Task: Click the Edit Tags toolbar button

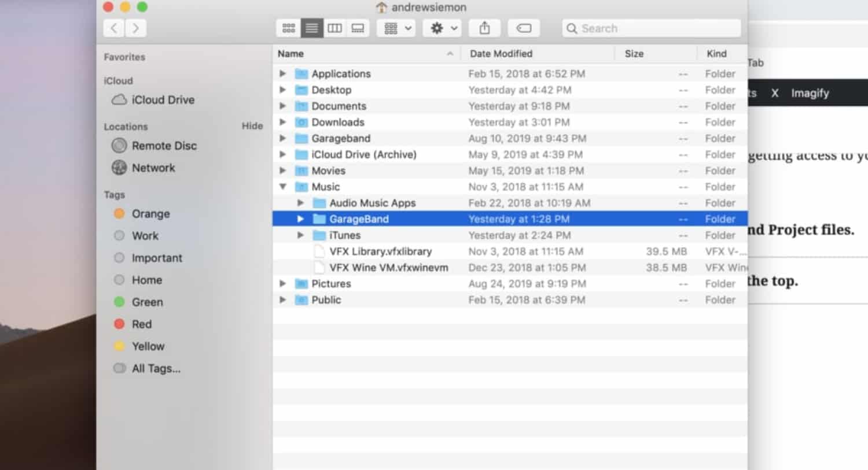Action: coord(524,28)
